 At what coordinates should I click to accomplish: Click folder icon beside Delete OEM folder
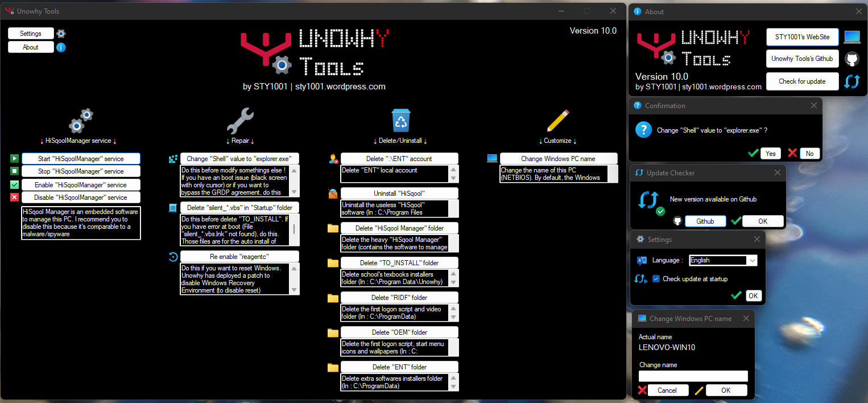333,332
